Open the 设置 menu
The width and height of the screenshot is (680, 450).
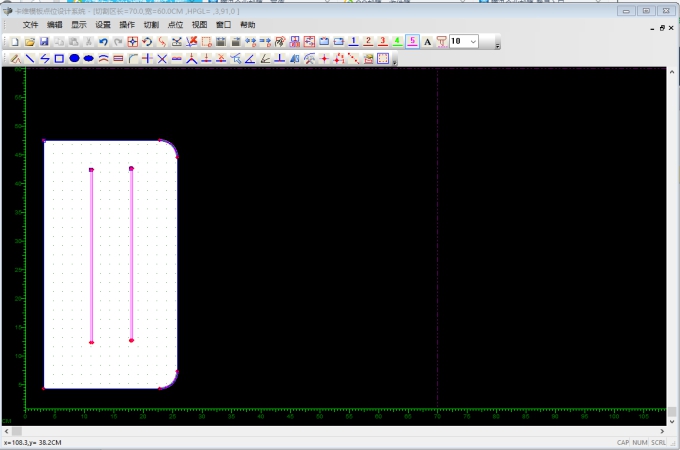coord(103,25)
